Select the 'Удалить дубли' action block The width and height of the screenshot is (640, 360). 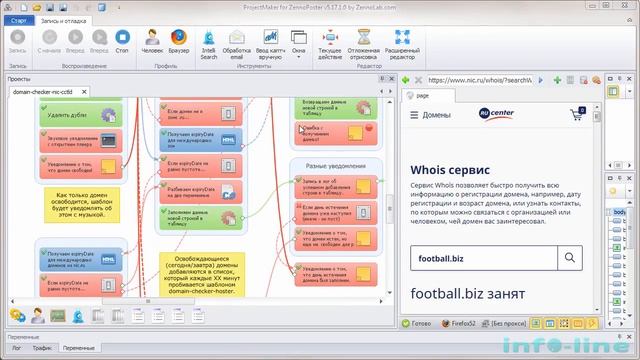point(81,115)
